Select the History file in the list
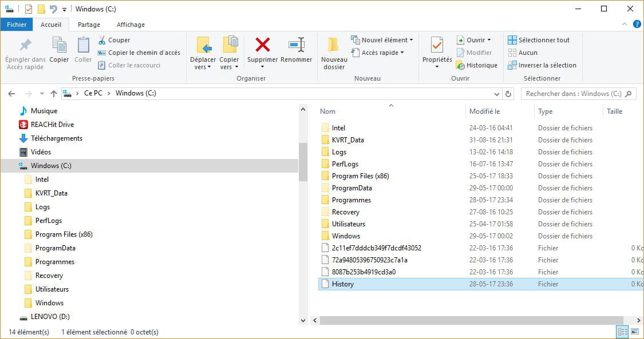This screenshot has width=644, height=339. click(481, 284)
